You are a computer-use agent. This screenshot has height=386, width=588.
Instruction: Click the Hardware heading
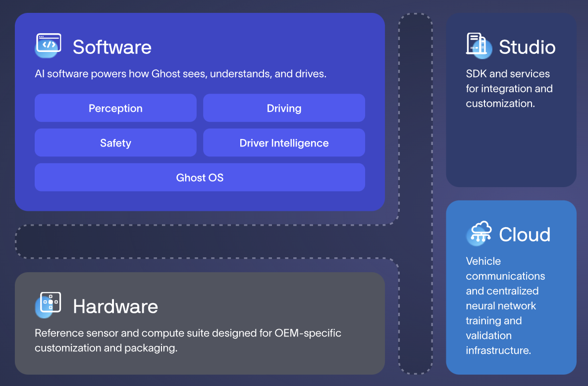(x=115, y=306)
